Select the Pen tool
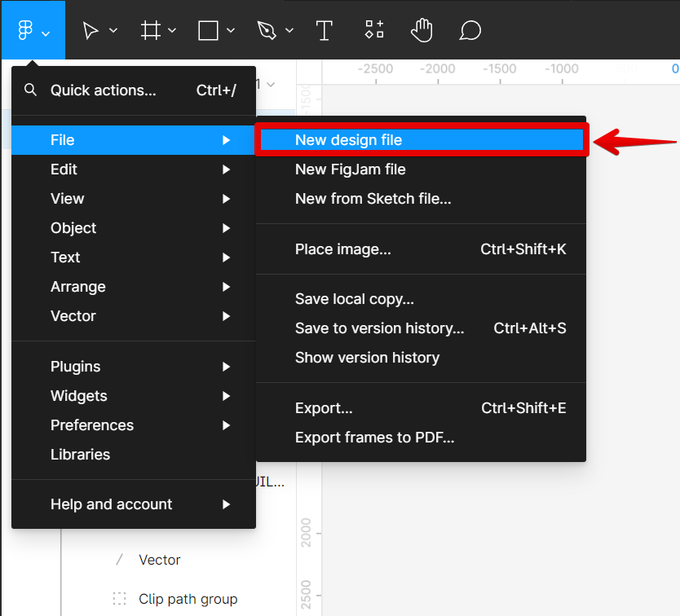The width and height of the screenshot is (680, 616). [x=267, y=31]
